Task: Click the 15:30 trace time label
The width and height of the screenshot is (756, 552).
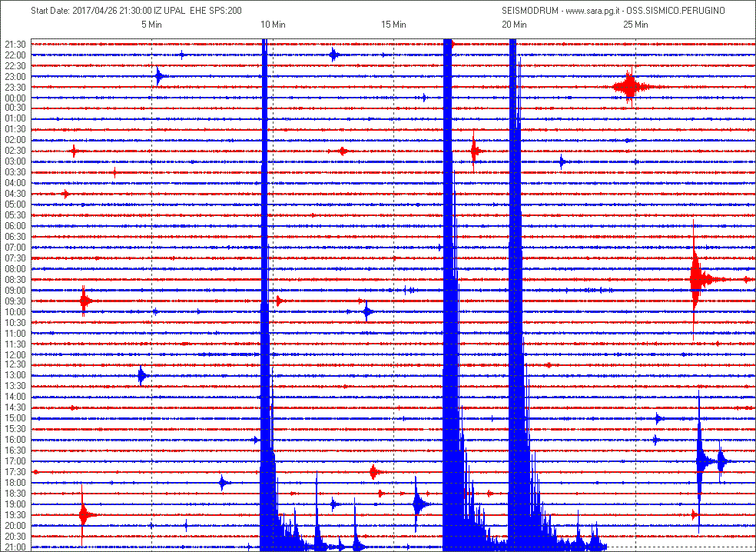Action: click(x=15, y=429)
